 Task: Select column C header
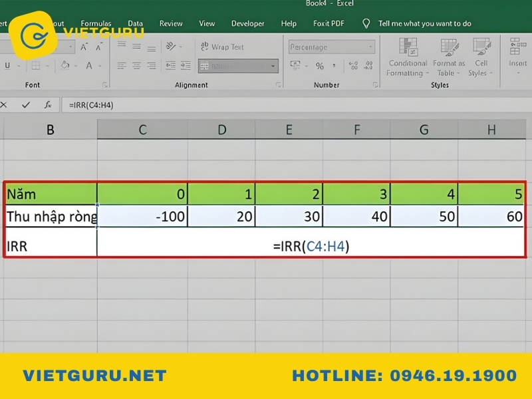tap(142, 129)
